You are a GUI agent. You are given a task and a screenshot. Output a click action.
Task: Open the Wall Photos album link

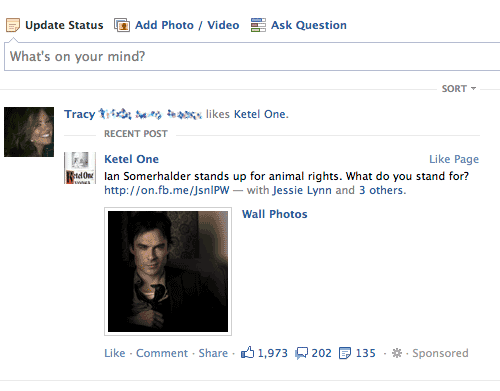[275, 214]
